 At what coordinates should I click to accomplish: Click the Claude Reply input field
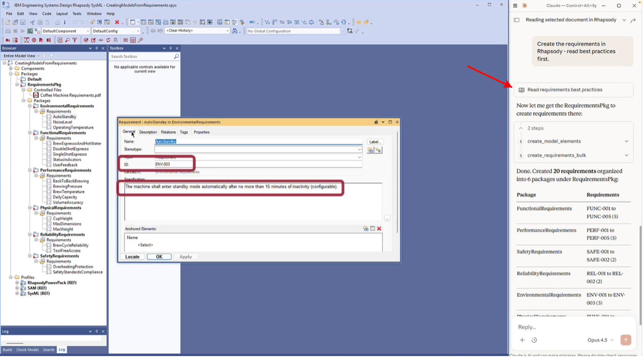574,327
